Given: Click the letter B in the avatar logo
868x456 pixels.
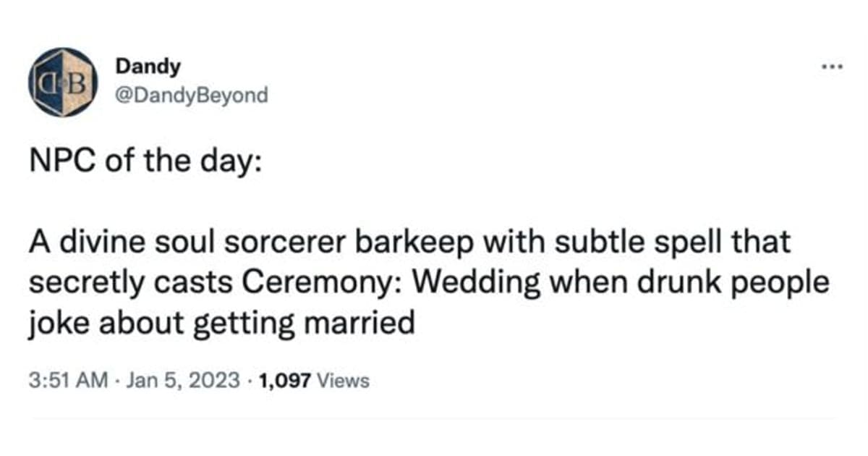Looking at the screenshot, I should 76,81.
